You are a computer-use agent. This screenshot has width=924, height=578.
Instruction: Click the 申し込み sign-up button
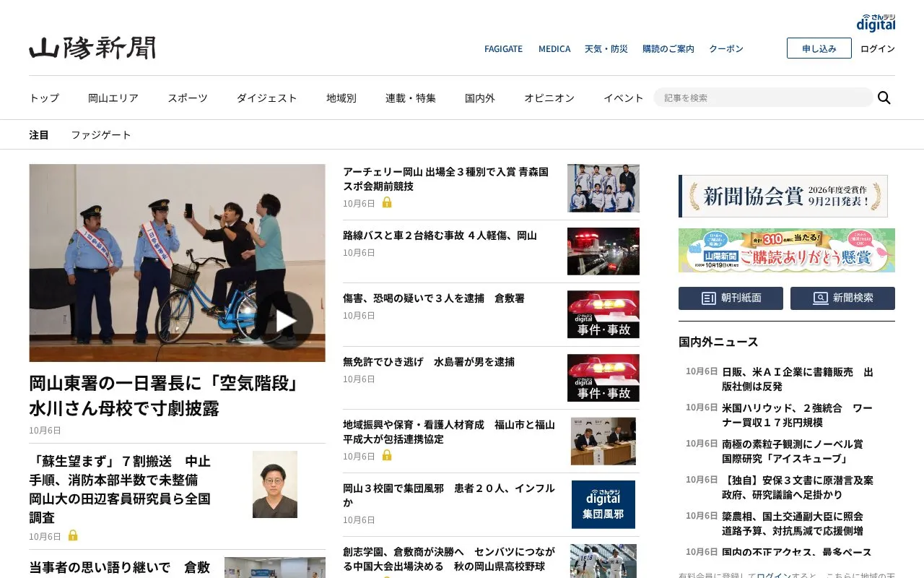point(819,48)
